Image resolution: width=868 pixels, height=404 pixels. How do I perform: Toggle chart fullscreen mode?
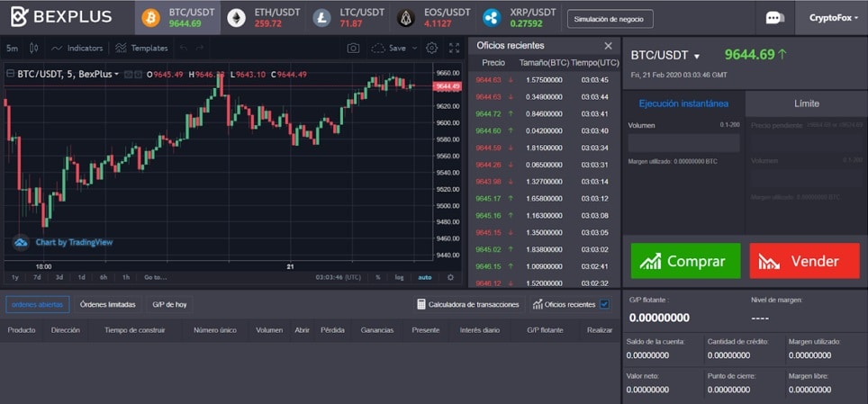pyautogui.click(x=452, y=48)
